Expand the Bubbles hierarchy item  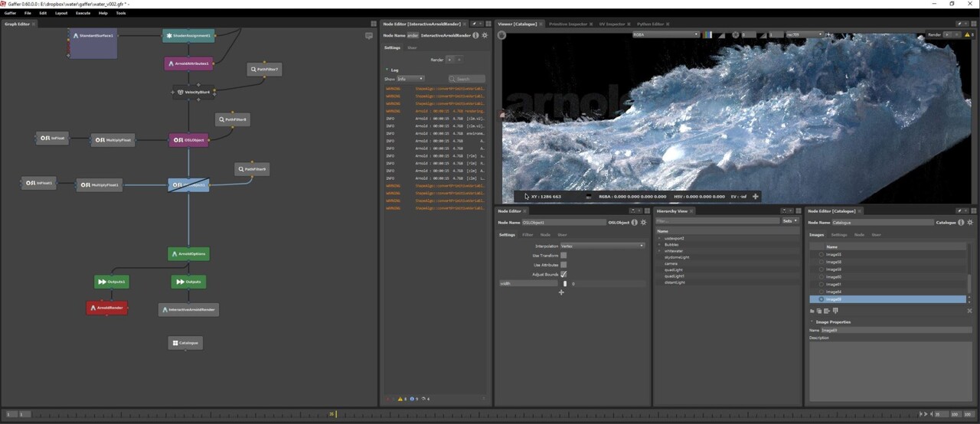(659, 244)
